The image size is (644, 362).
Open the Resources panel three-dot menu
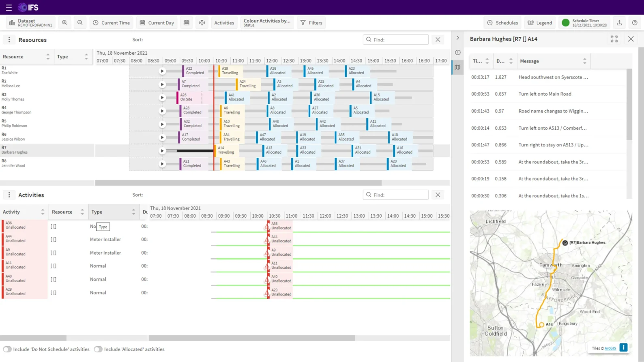9,40
